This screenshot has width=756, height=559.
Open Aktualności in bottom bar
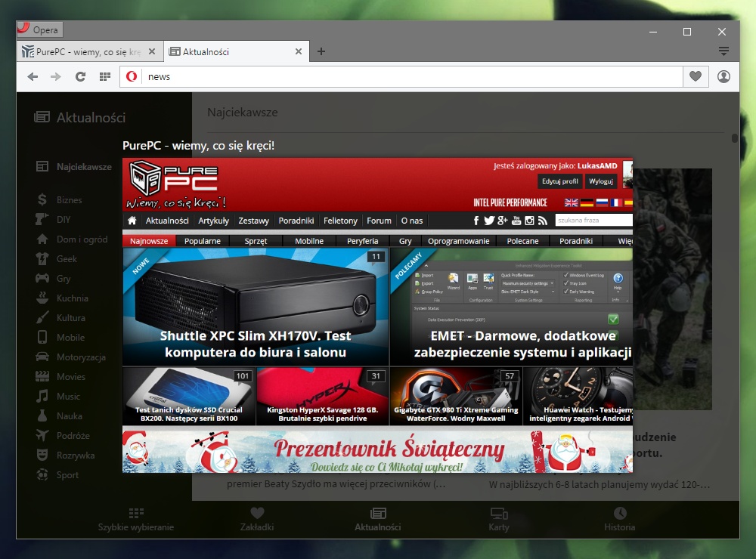378,520
